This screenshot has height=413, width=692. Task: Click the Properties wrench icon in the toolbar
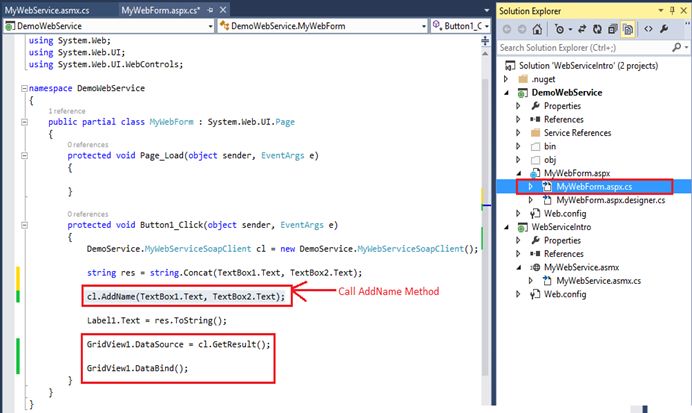664,29
